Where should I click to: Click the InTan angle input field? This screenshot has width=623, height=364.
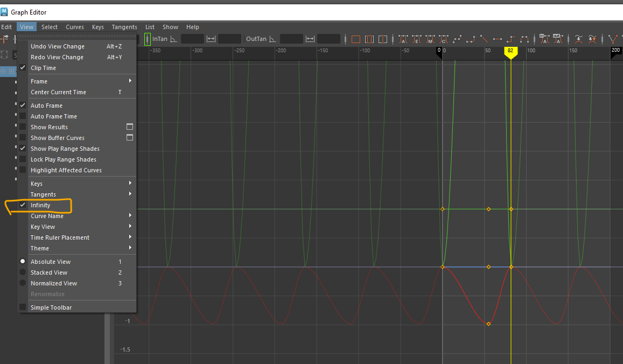[x=192, y=39]
